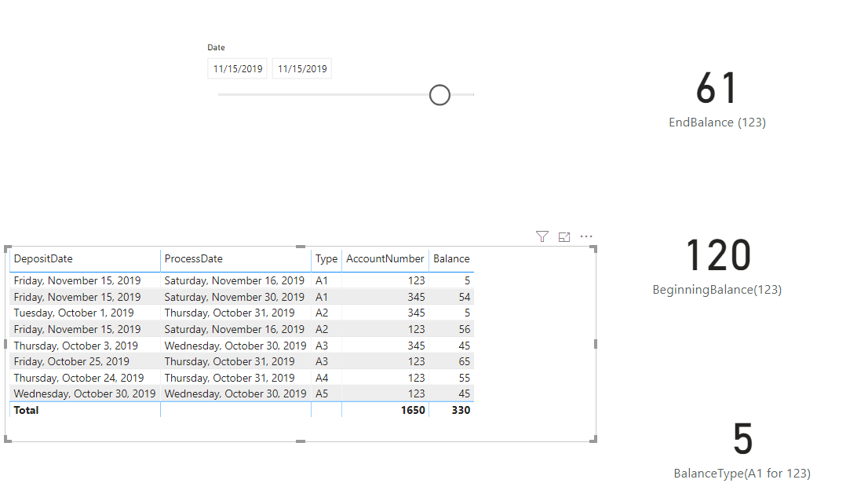Click the BeginningBalance(123) label
The width and height of the screenshot is (868, 494).
pos(717,290)
